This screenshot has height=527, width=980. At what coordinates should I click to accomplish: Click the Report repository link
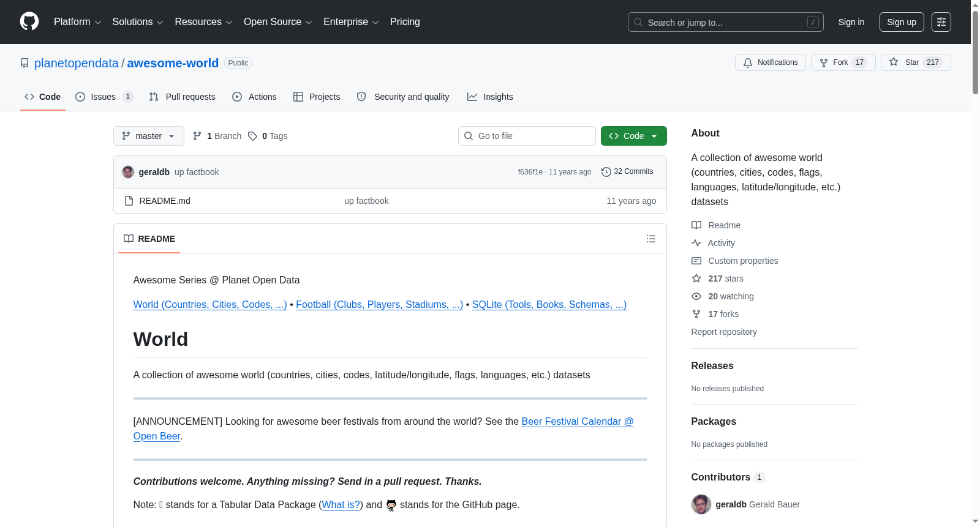tap(724, 332)
